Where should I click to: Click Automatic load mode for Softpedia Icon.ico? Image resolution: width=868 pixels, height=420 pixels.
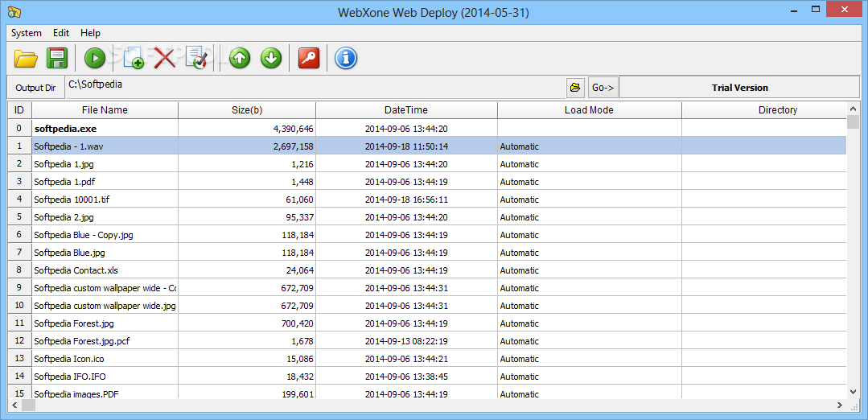click(519, 359)
